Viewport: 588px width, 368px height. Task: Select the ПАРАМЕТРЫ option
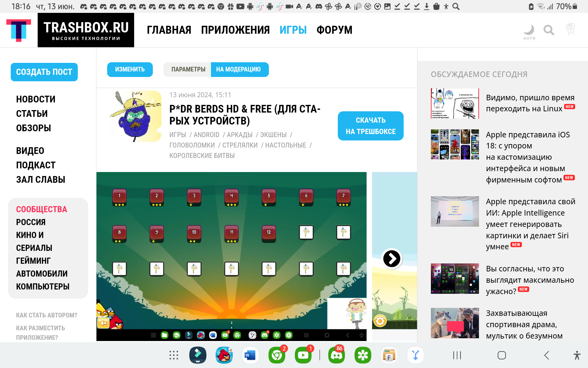(188, 70)
